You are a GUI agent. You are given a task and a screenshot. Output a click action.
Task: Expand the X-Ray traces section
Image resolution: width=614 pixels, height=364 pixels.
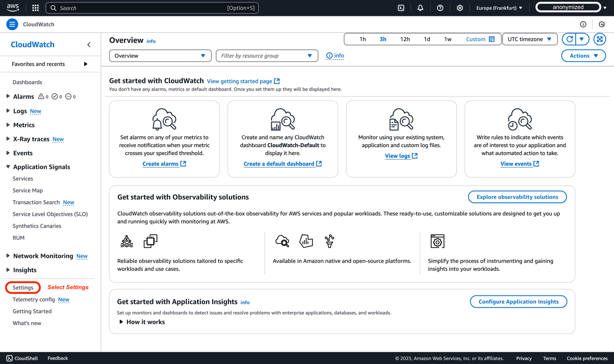(x=8, y=139)
